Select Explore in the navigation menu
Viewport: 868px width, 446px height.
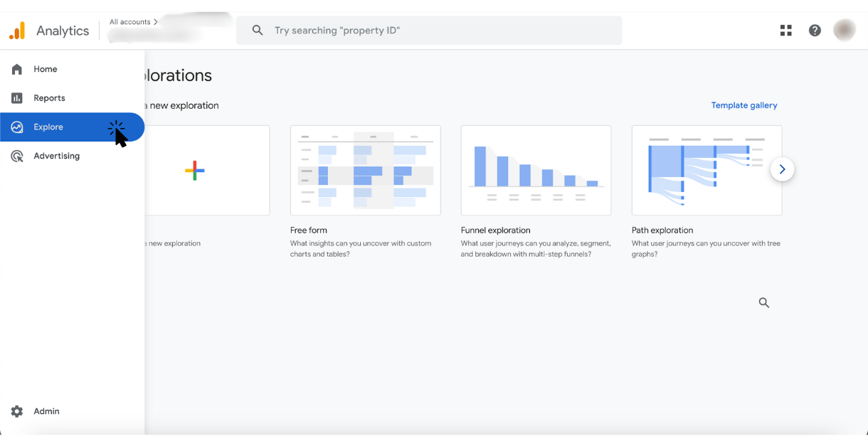click(x=48, y=127)
